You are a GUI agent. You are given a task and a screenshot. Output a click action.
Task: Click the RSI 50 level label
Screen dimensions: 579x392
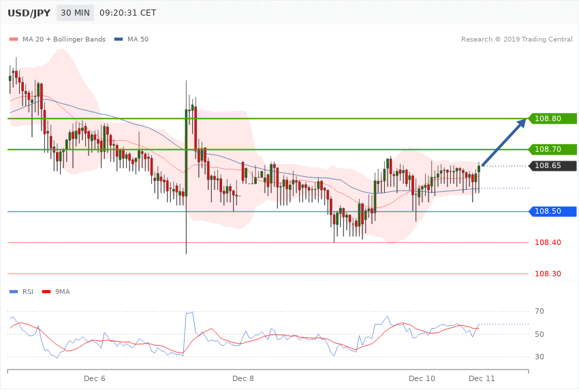click(x=539, y=334)
